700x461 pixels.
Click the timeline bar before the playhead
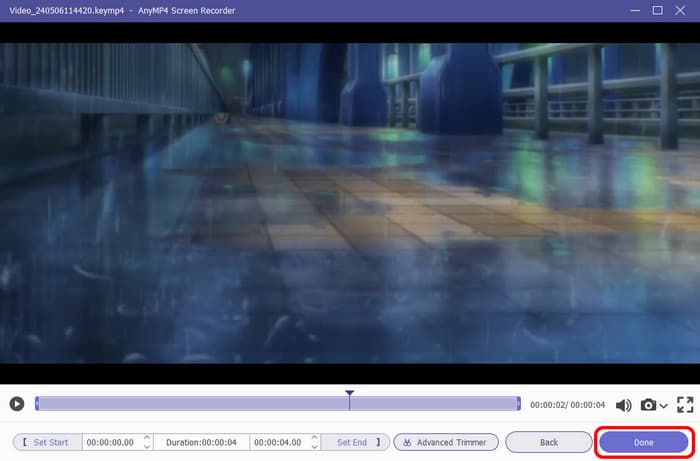tap(192, 404)
